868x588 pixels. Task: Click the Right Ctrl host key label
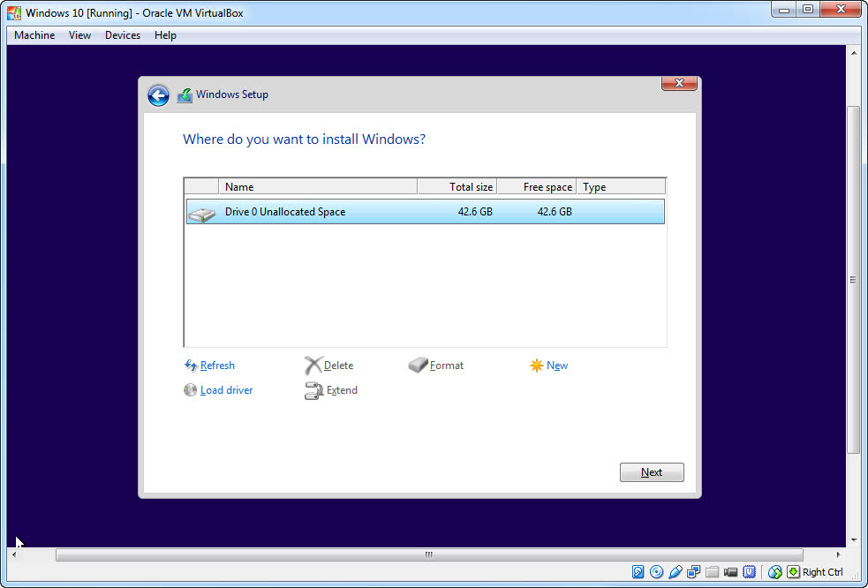(823, 572)
